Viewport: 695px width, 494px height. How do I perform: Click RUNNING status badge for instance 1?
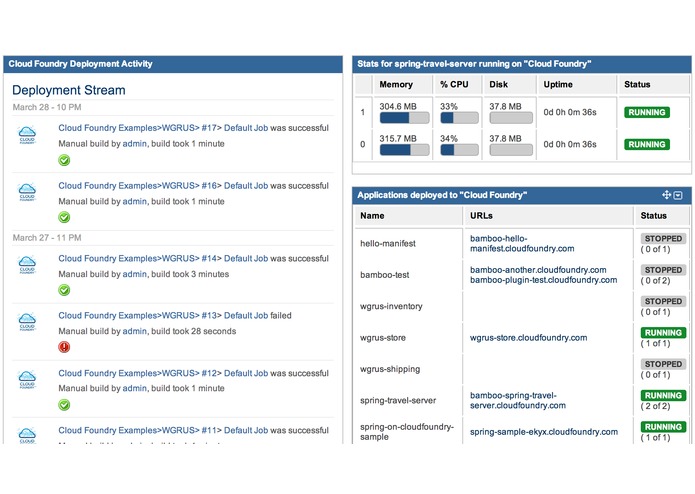(x=647, y=112)
